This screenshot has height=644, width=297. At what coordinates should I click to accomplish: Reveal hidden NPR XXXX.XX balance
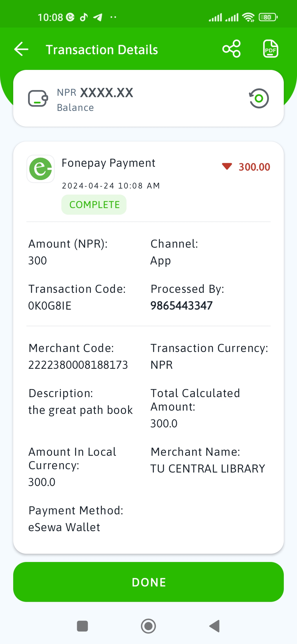click(106, 93)
